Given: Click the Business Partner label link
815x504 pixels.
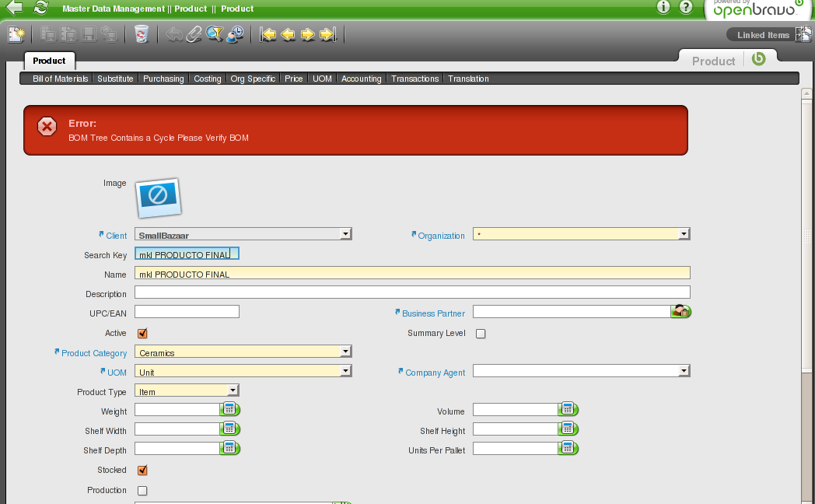Looking at the screenshot, I should pyautogui.click(x=433, y=313).
